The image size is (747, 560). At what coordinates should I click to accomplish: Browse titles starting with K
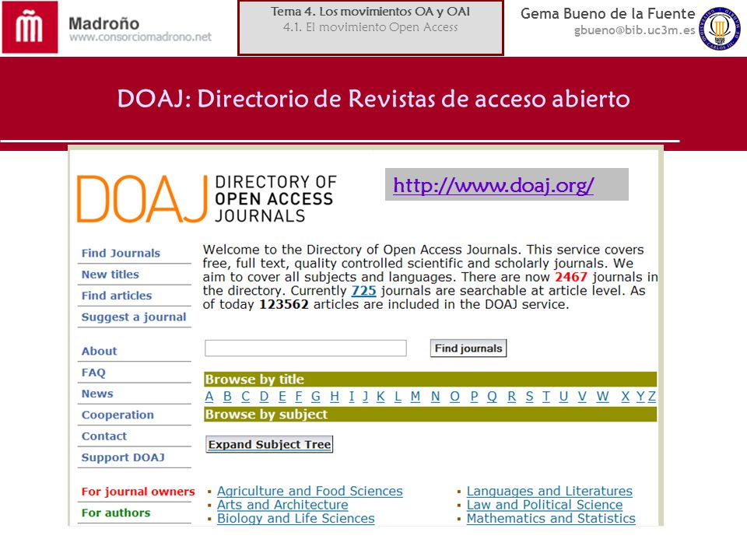click(x=381, y=397)
